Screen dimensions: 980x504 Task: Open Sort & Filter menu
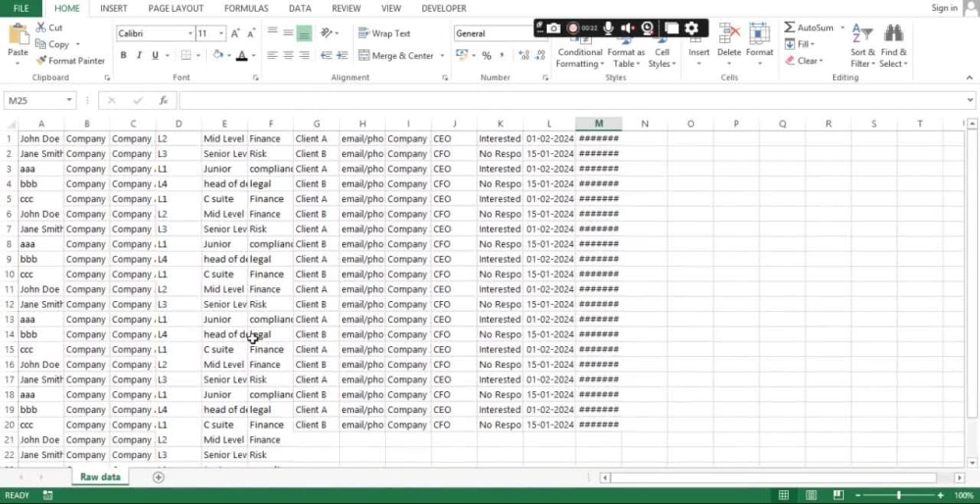862,46
